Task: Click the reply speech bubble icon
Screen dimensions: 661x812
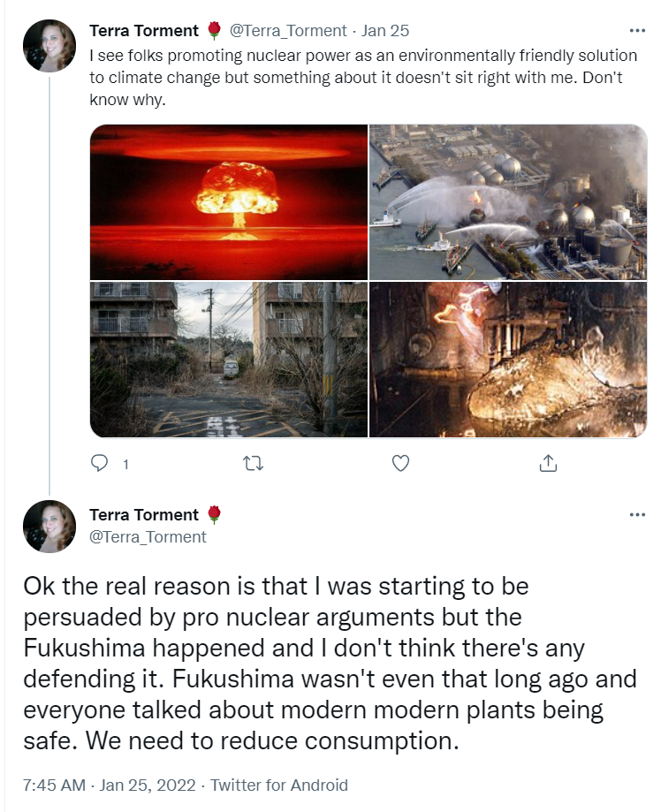Action: (x=99, y=463)
